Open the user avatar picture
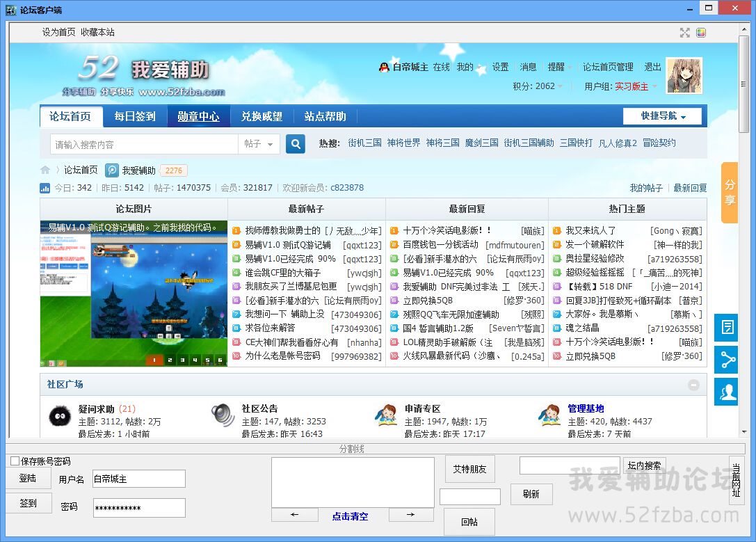756x542 pixels. coord(684,75)
